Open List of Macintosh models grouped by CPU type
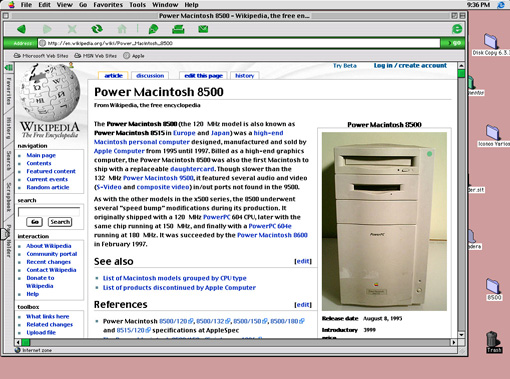The width and height of the screenshot is (510, 379). pyautogui.click(x=175, y=278)
